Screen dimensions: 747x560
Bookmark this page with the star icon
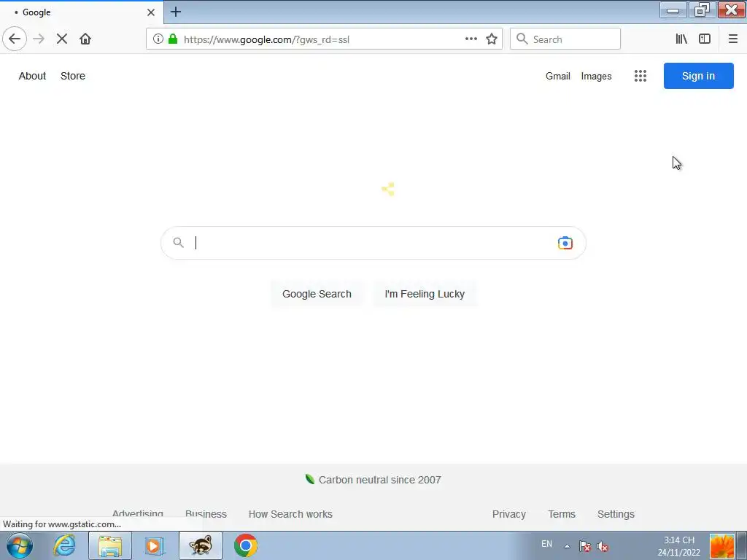tap(492, 39)
